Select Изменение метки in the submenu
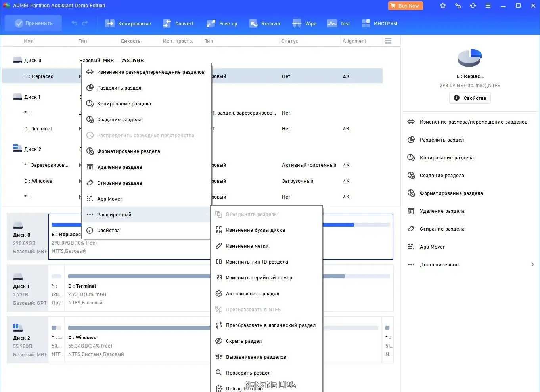Viewport: 540px width, 392px height. point(266,246)
